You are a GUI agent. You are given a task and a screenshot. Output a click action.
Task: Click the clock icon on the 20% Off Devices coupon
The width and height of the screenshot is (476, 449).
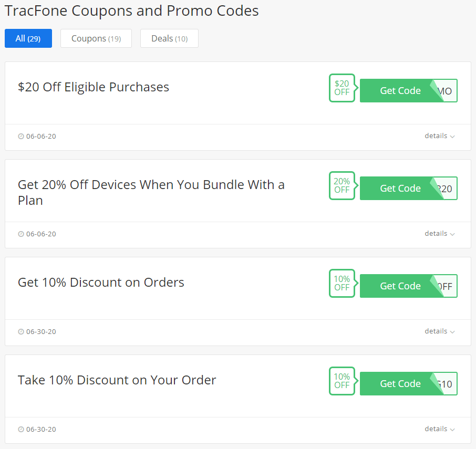coord(21,234)
